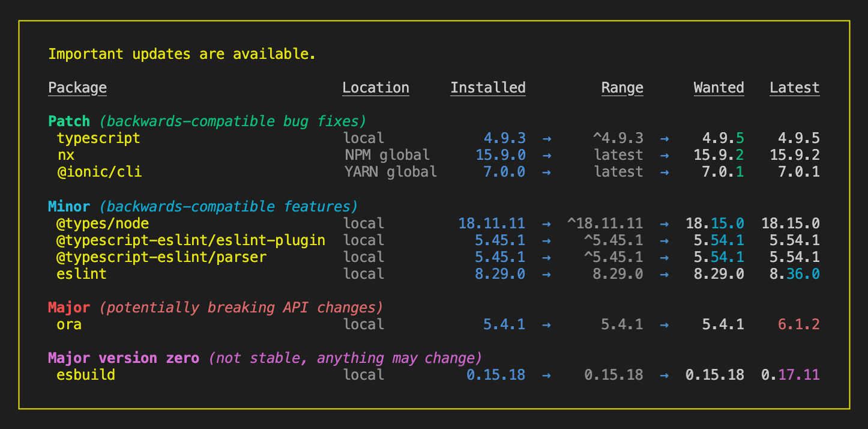Image resolution: width=868 pixels, height=429 pixels.
Task: Collapse the Major section heading
Action: pos(68,307)
